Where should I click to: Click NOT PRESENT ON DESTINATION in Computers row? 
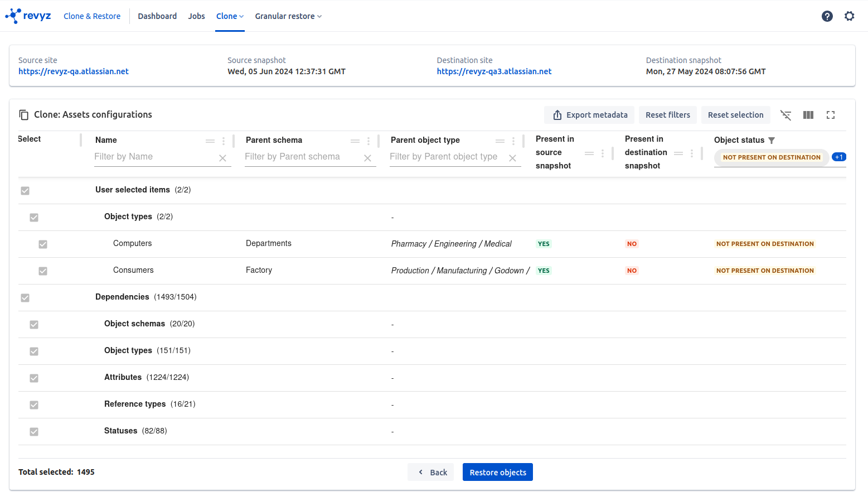(x=765, y=244)
